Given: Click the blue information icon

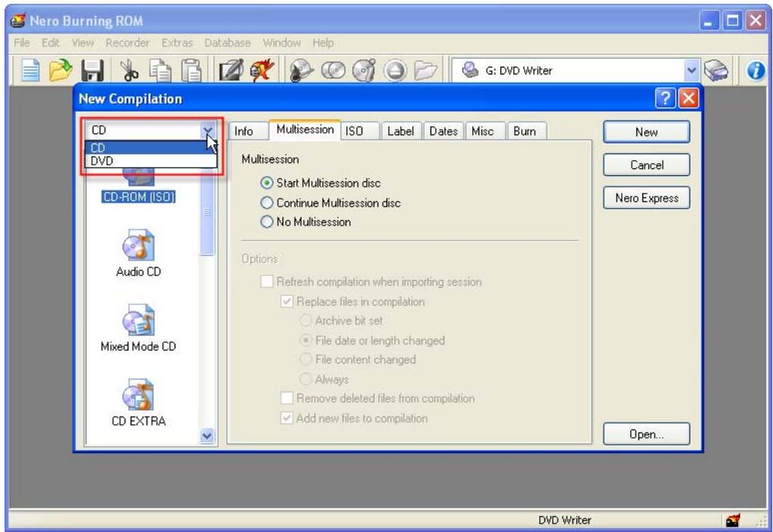Looking at the screenshot, I should (x=756, y=71).
